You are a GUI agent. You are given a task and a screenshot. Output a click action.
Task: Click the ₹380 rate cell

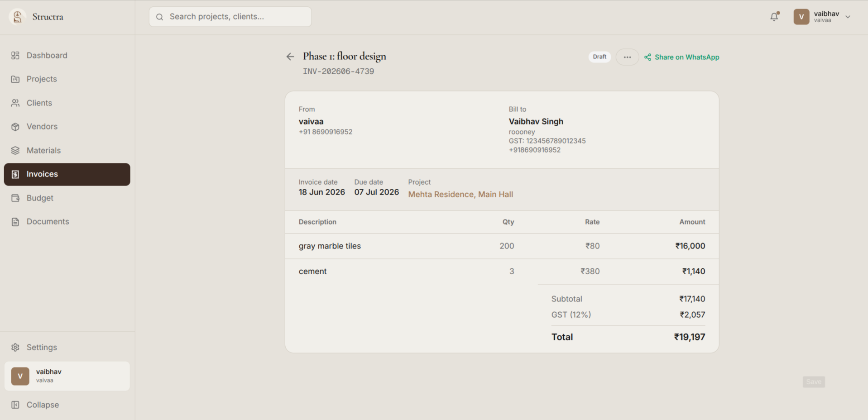(x=590, y=271)
